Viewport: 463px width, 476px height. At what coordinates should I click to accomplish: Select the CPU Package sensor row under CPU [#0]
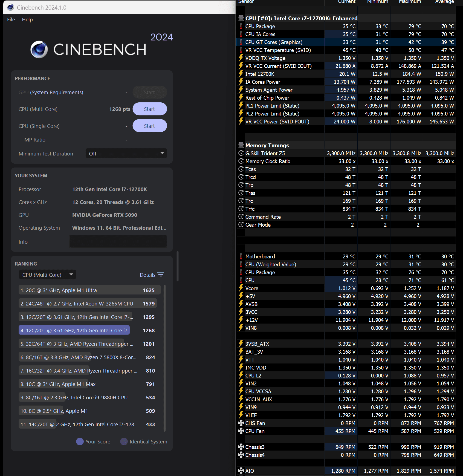click(x=346, y=26)
